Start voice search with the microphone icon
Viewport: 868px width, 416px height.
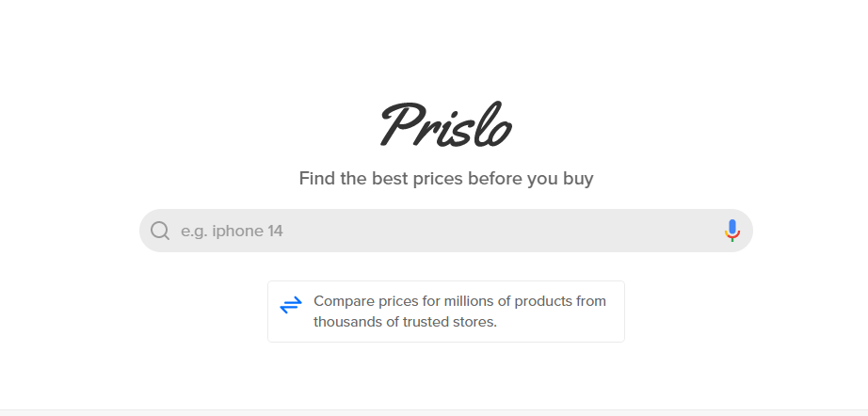tap(731, 231)
